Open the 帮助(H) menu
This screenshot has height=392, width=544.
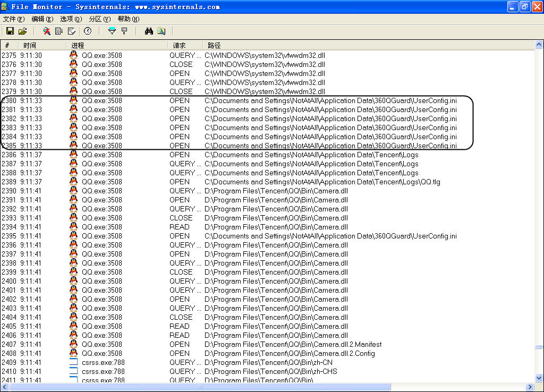(129, 19)
